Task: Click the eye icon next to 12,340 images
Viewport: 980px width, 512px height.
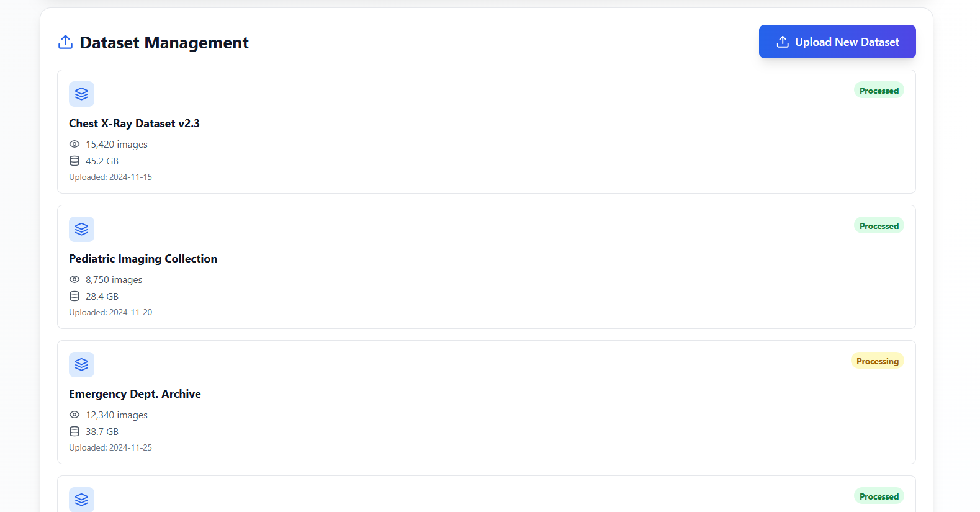Action: [74, 415]
